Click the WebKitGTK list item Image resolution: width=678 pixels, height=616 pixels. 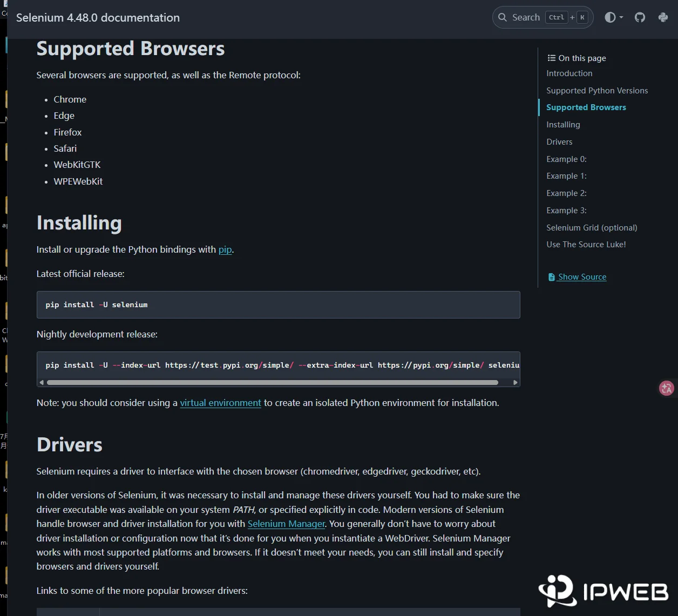coord(77,165)
